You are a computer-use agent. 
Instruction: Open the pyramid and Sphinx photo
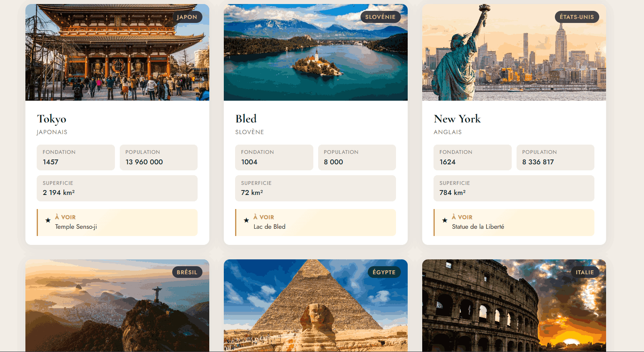click(316, 306)
